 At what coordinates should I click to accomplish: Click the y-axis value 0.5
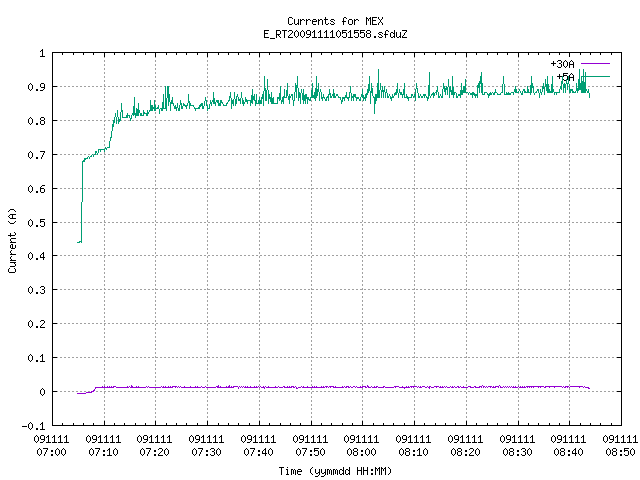pos(36,222)
